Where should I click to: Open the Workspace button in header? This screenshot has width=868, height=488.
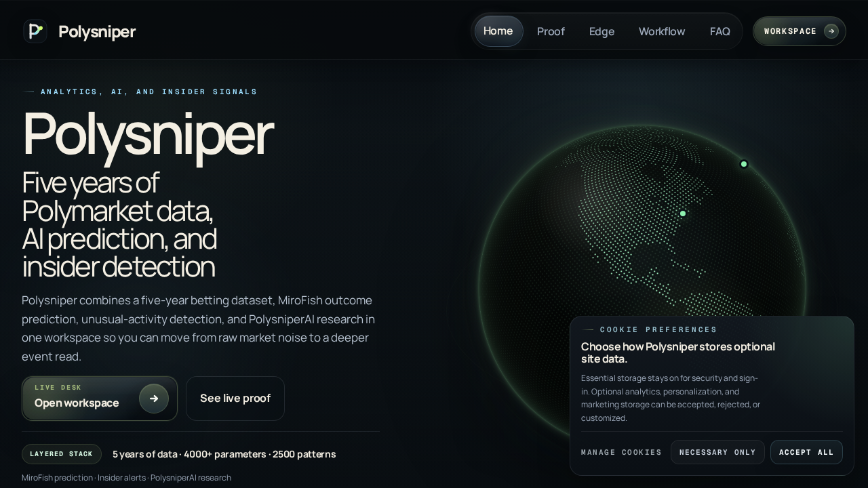click(800, 31)
